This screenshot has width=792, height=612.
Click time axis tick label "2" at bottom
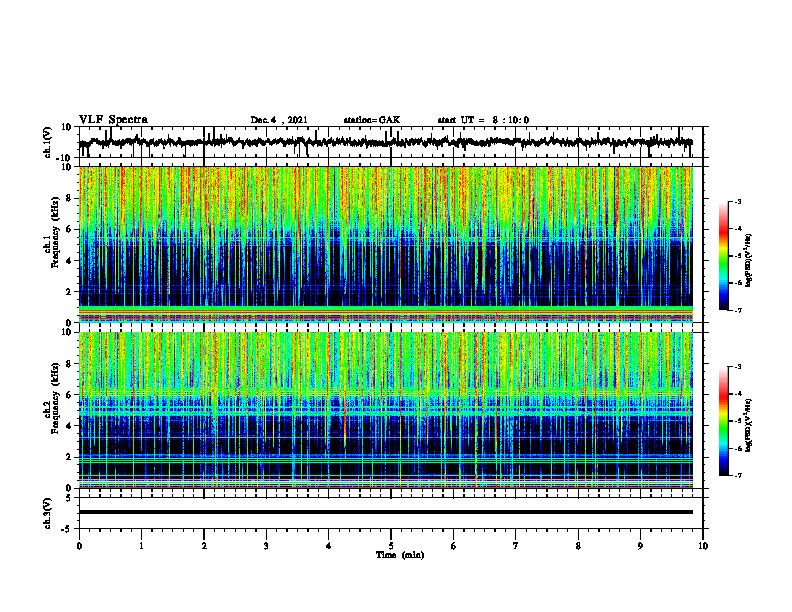(204, 546)
